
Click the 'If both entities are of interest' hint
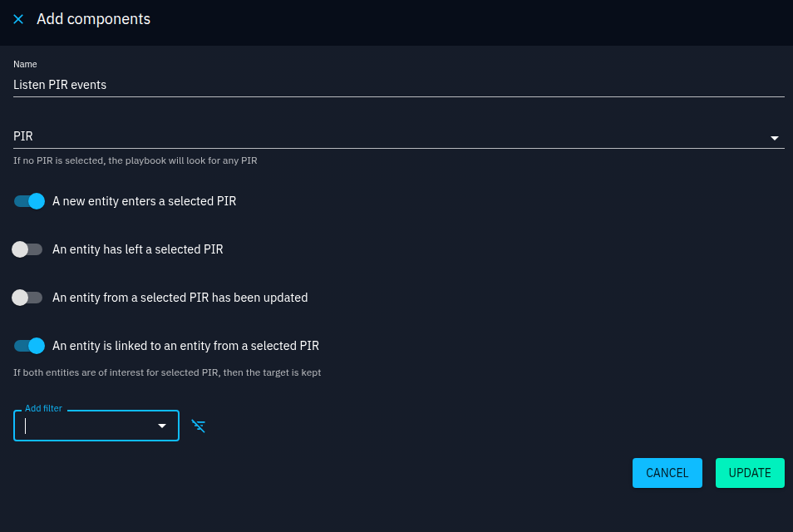pos(166,372)
